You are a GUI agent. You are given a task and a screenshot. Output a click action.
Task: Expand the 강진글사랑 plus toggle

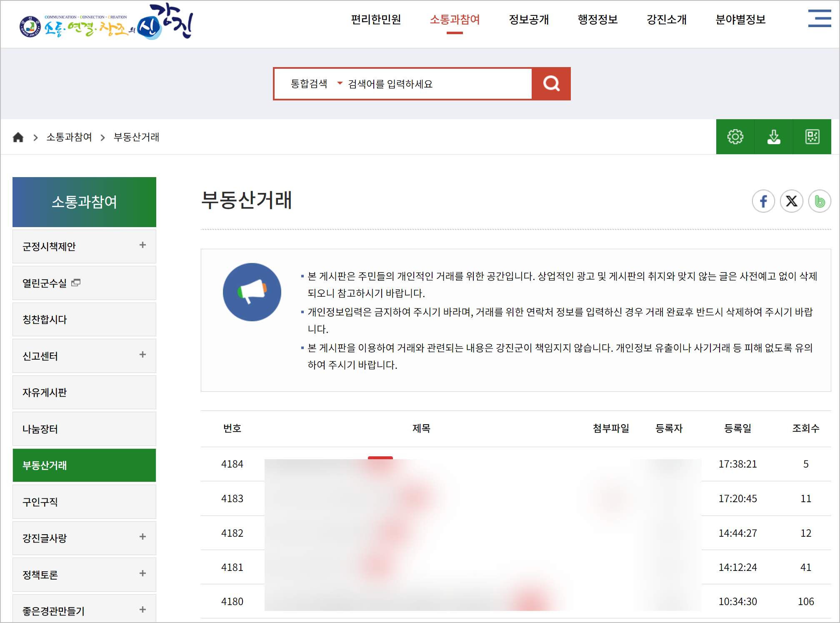(142, 537)
